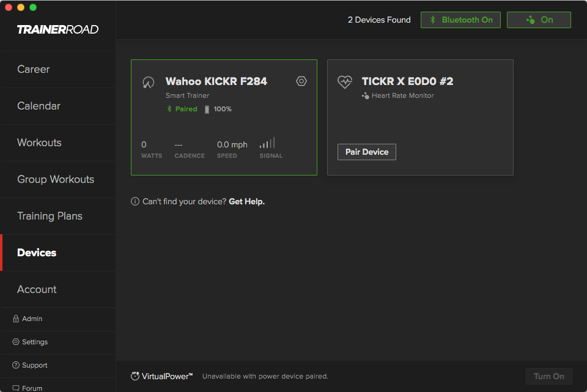Image resolution: width=587 pixels, height=392 pixels.
Task: Select the Devices section
Action: [58, 253]
